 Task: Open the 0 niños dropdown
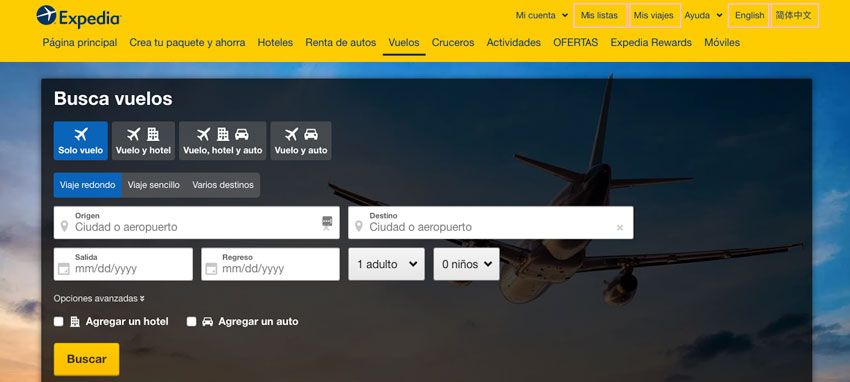click(466, 264)
